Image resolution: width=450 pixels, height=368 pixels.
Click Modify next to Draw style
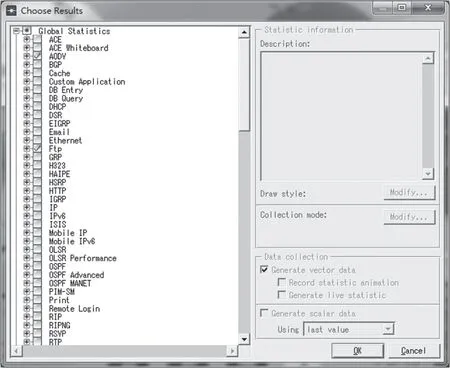pyautogui.click(x=409, y=193)
